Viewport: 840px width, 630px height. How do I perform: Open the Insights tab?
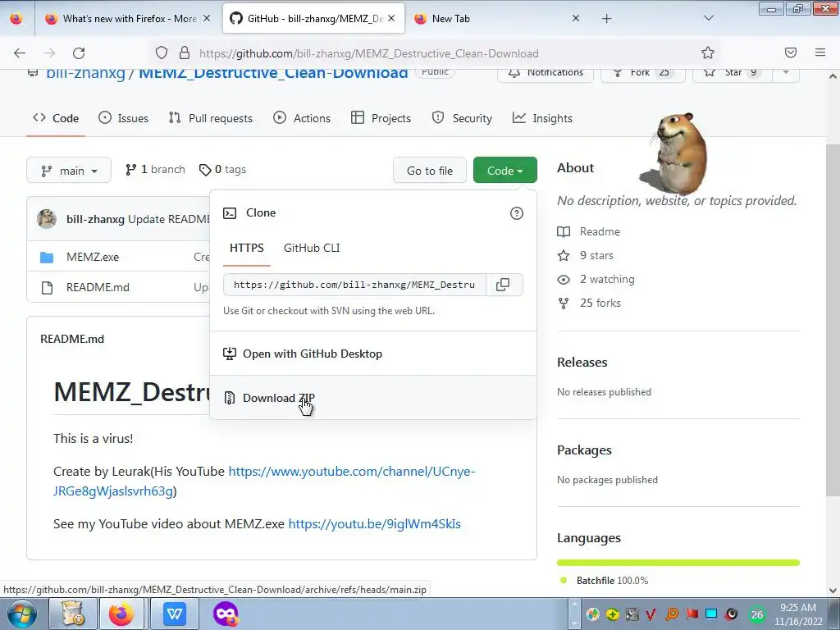click(543, 118)
